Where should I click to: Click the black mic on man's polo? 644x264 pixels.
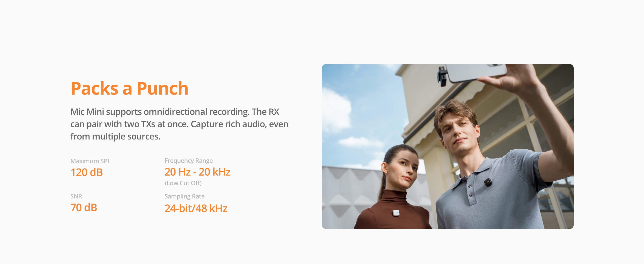click(x=487, y=182)
